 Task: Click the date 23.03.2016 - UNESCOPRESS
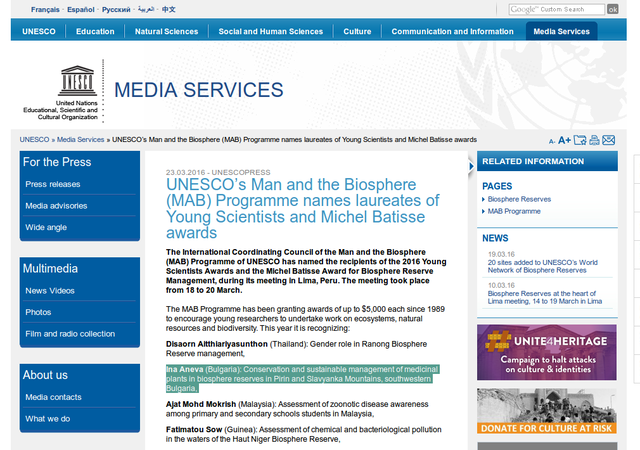tap(218, 172)
